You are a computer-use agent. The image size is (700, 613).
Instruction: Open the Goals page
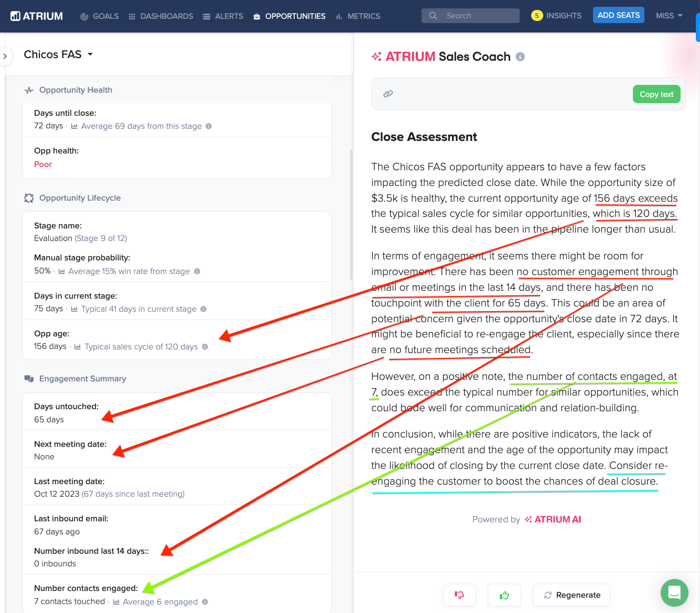pos(100,16)
